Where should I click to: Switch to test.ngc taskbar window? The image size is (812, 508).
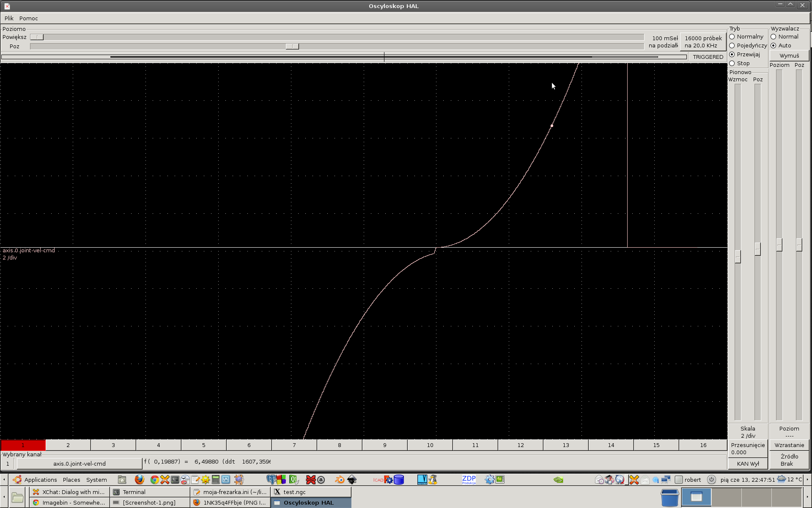pos(311,492)
